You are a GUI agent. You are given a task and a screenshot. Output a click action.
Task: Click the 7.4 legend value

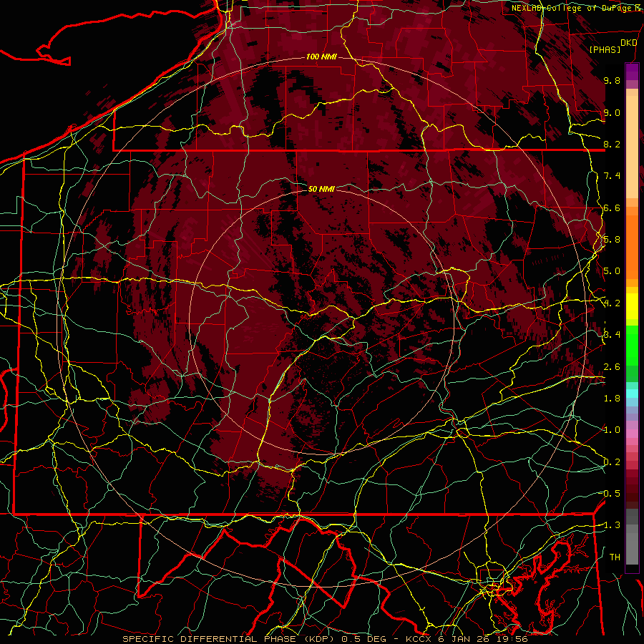point(612,176)
